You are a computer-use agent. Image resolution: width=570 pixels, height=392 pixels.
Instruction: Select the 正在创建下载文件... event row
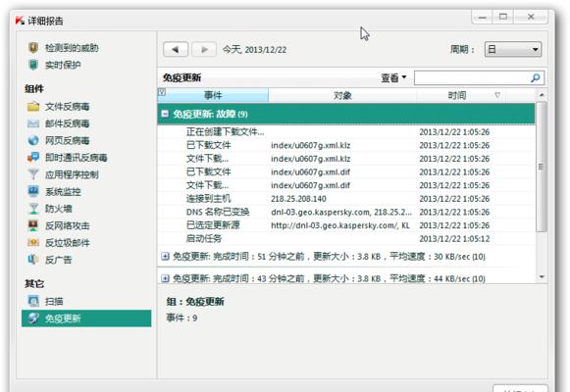pyautogui.click(x=346, y=131)
